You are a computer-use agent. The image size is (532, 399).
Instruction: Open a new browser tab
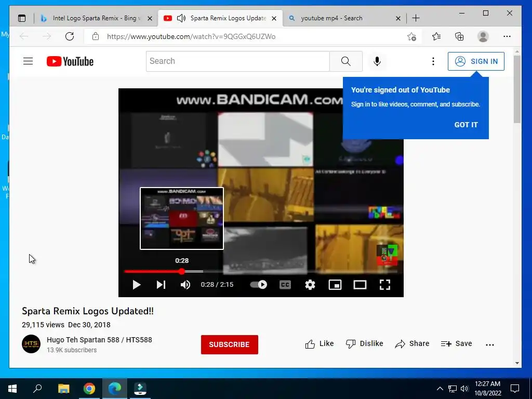point(416,18)
